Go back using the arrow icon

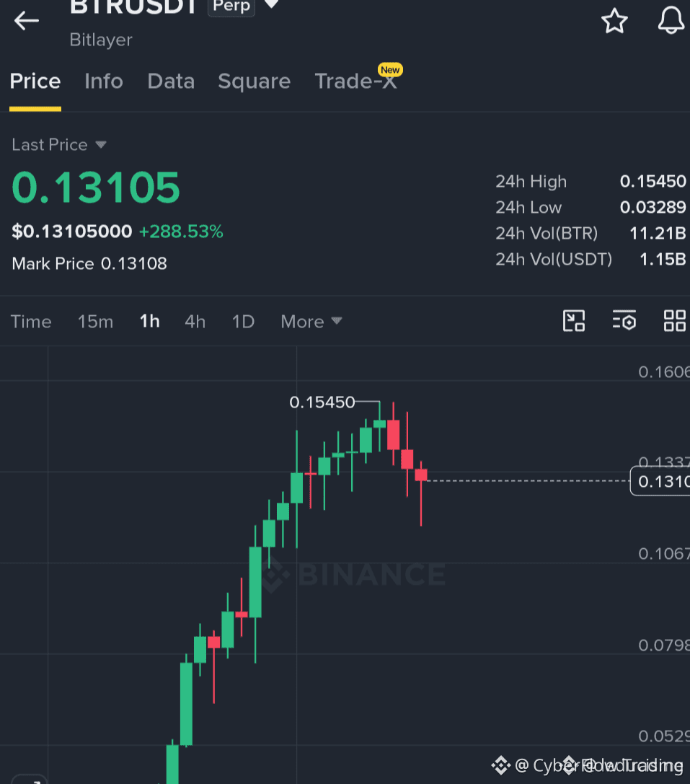click(27, 20)
